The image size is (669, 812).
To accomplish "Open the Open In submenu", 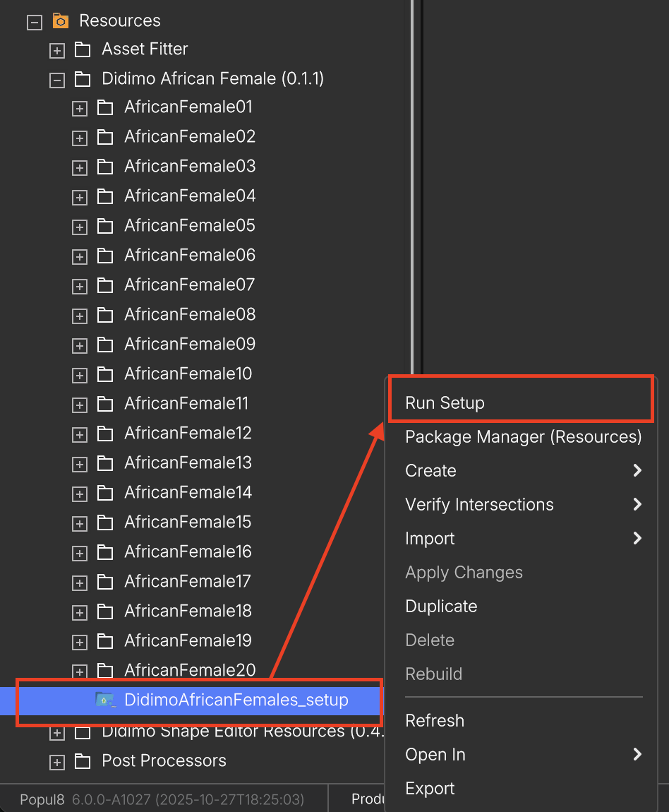I will 521,755.
